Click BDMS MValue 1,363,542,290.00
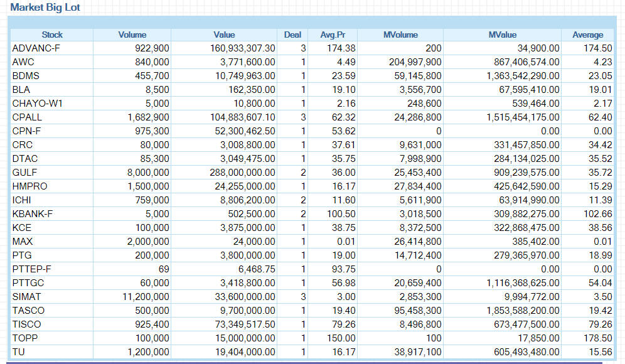The image size is (625, 364). [x=523, y=76]
